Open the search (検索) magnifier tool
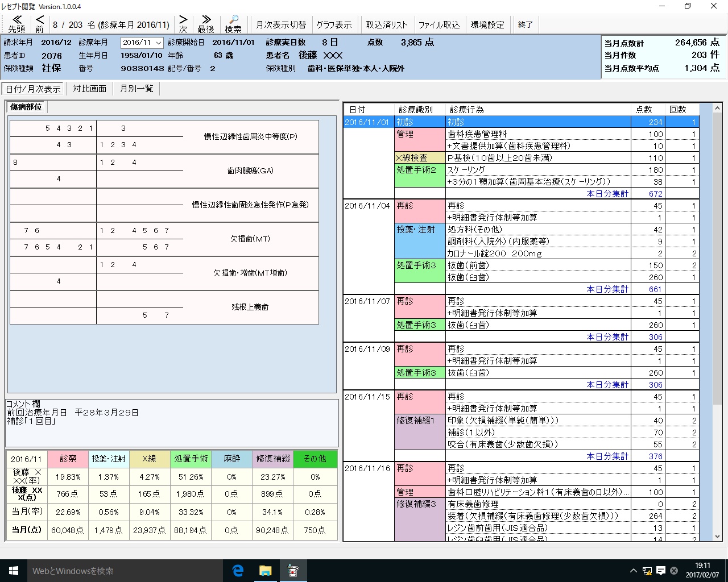Image resolution: width=728 pixels, height=582 pixels. pyautogui.click(x=233, y=24)
